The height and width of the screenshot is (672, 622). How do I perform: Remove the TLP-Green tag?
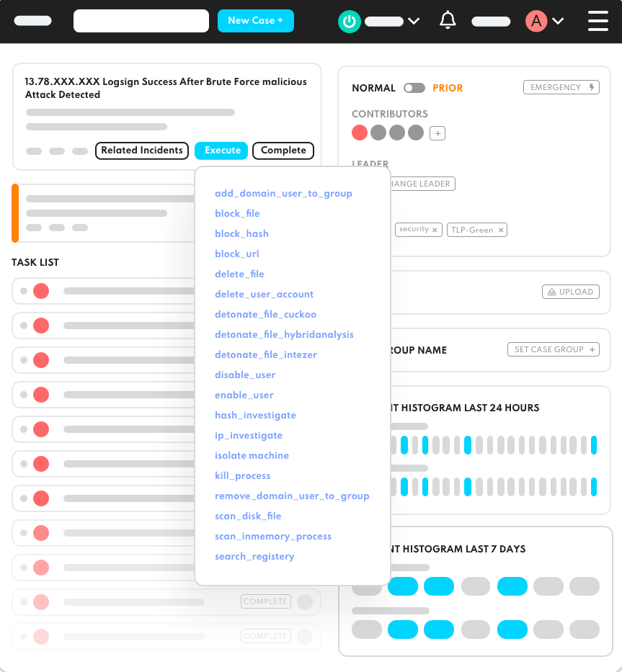pos(501,230)
